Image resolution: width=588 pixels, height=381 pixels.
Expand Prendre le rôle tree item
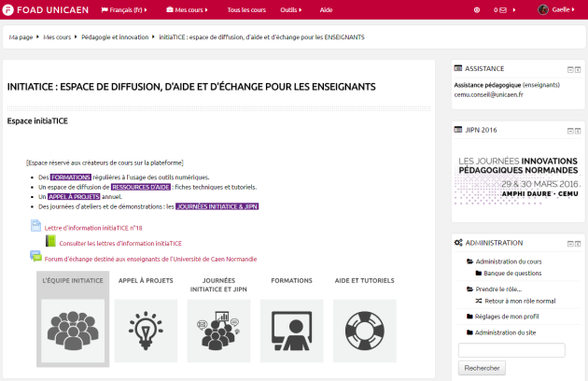tap(495, 289)
